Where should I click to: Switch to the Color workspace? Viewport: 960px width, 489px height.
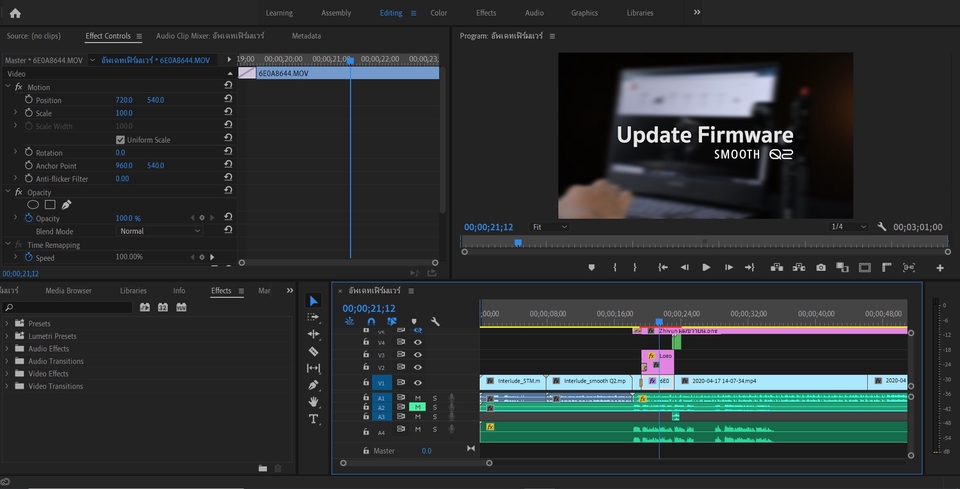[x=439, y=13]
